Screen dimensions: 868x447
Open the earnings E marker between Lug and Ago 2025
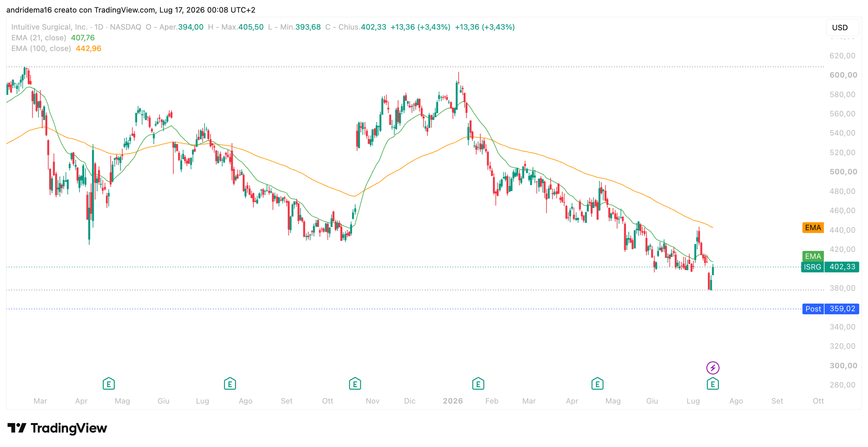click(230, 384)
